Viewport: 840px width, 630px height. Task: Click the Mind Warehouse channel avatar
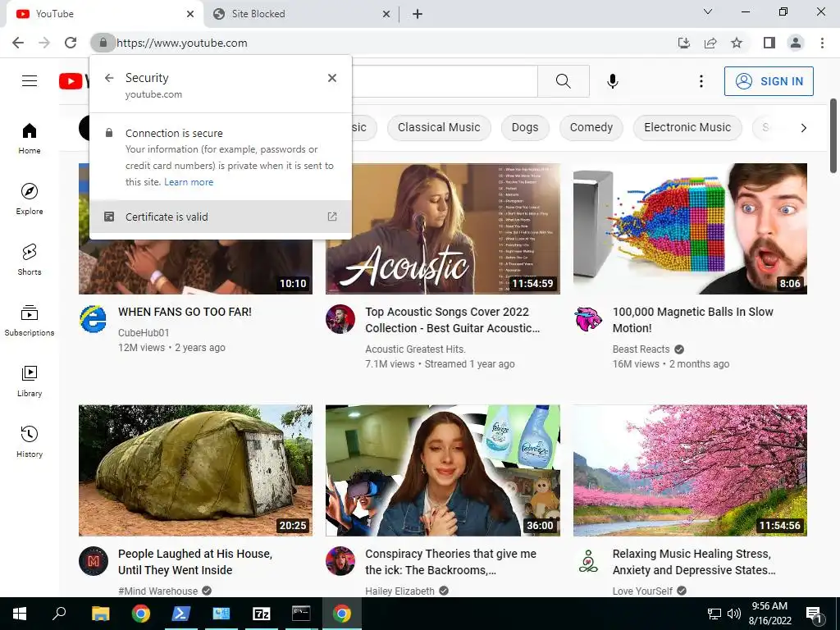pos(94,561)
